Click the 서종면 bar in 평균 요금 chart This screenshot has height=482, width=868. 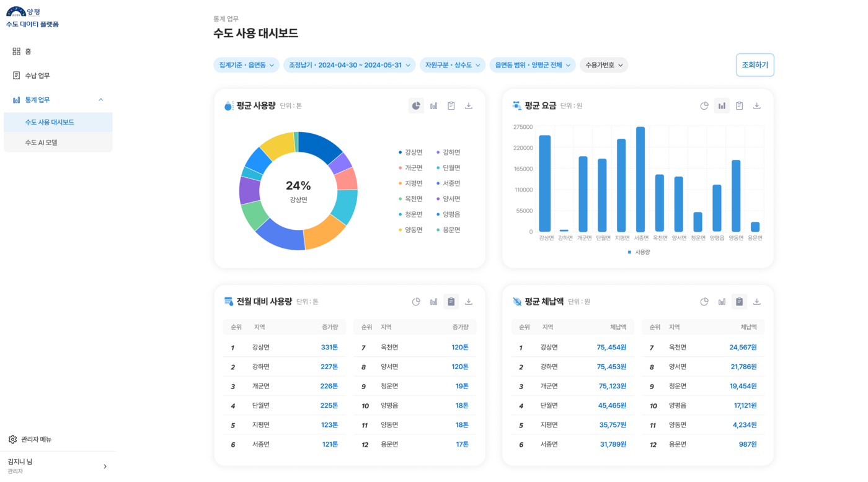pyautogui.click(x=640, y=180)
